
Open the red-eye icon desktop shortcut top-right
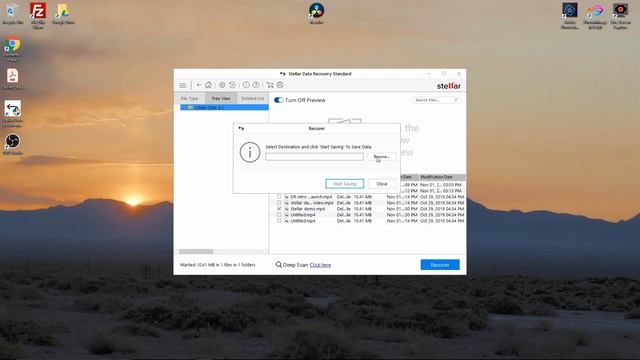coord(620,16)
